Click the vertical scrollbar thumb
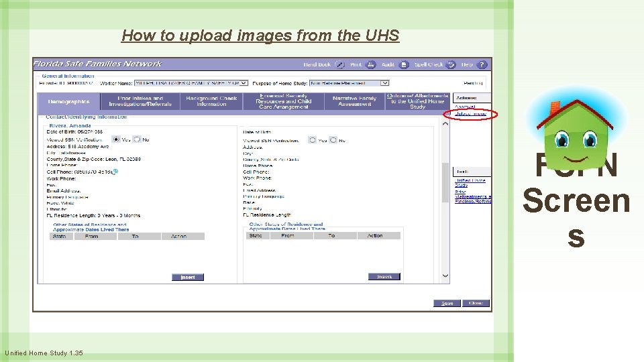This screenshot has height=362, width=644. [445, 182]
